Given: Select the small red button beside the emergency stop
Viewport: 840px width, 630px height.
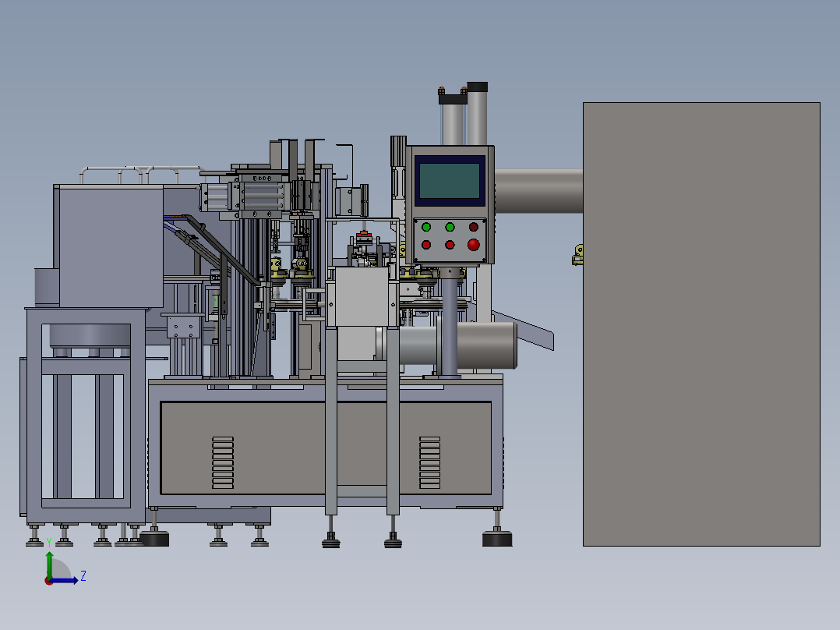Looking at the screenshot, I should tap(449, 244).
